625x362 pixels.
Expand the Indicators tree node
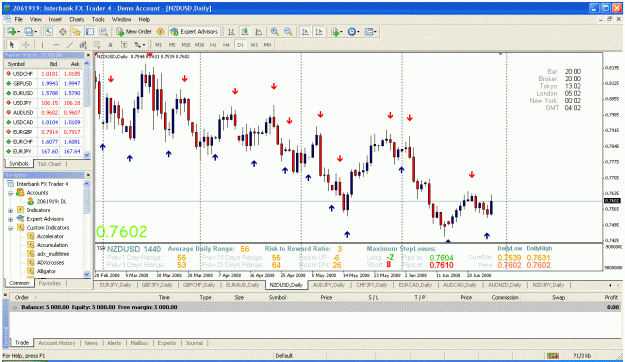click(11, 211)
